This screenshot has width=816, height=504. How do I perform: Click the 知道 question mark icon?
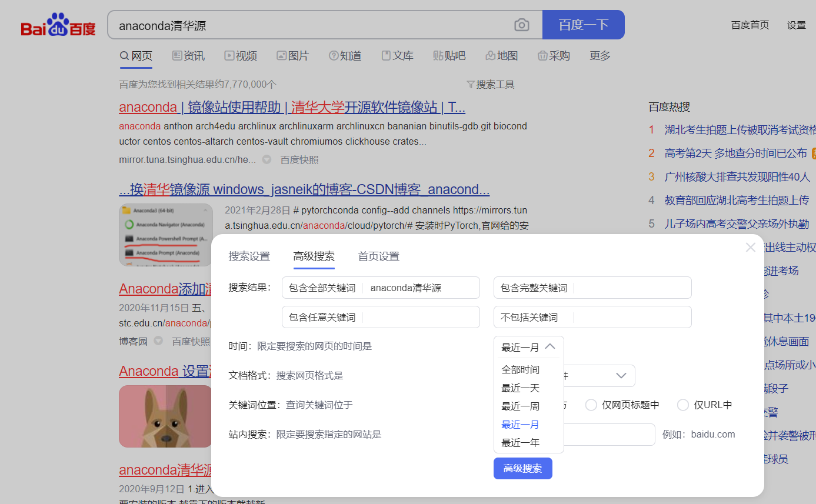point(334,56)
